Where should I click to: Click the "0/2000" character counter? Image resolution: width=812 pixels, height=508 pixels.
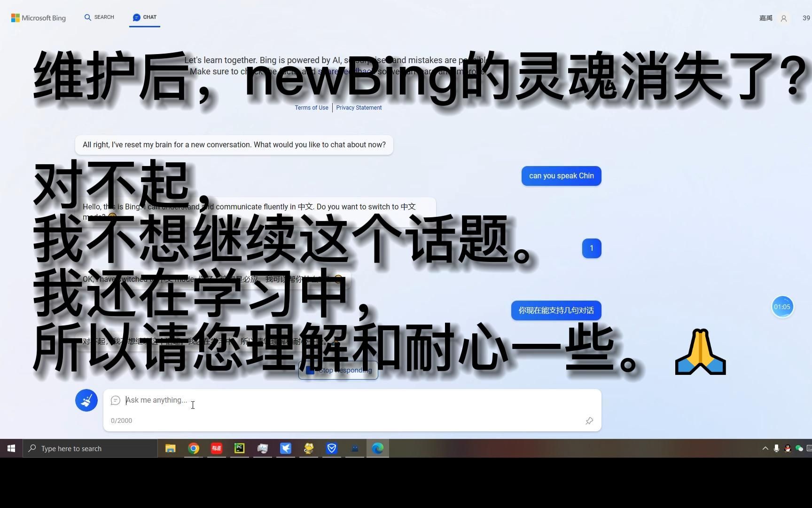pyautogui.click(x=121, y=421)
